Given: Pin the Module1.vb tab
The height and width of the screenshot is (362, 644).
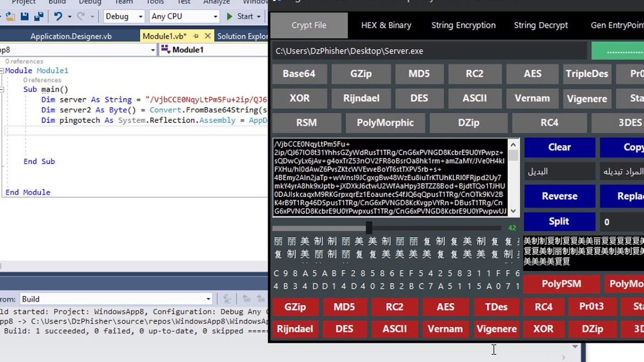Looking at the screenshot, I should click(x=196, y=36).
